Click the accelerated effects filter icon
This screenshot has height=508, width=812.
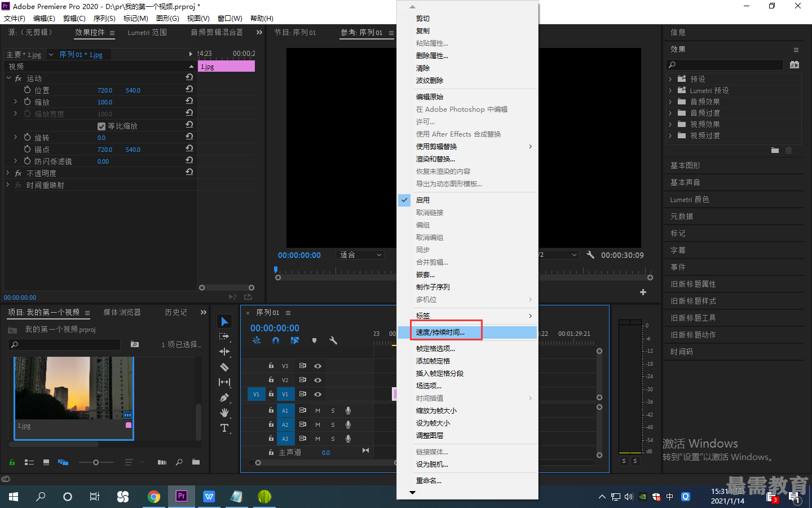795,65
